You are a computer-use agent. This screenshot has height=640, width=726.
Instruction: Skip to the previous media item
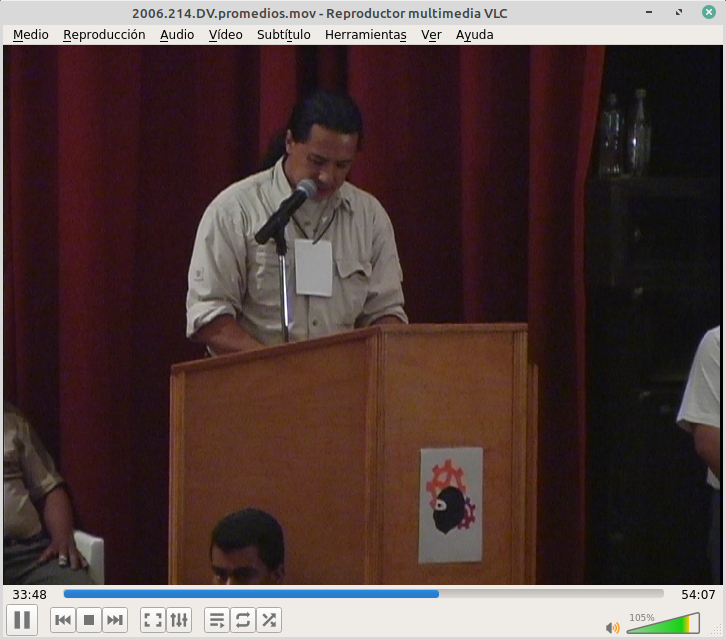coord(63,620)
